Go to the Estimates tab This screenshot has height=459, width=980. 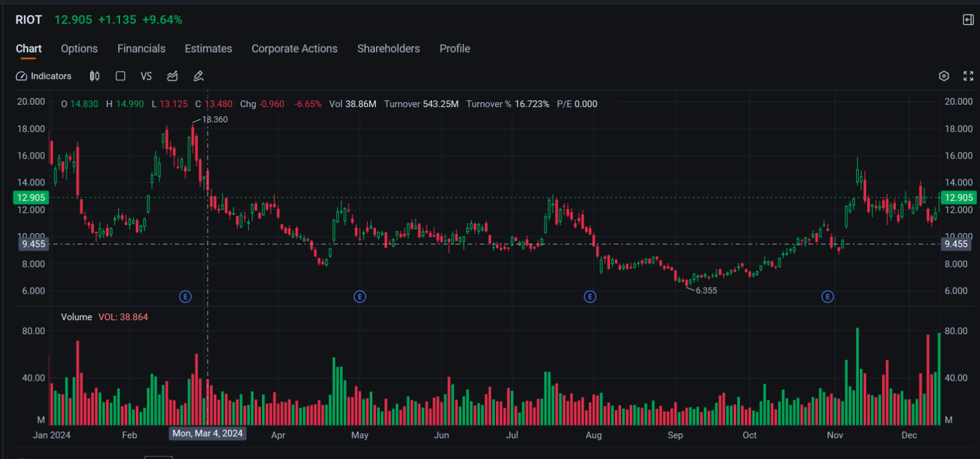click(x=208, y=48)
